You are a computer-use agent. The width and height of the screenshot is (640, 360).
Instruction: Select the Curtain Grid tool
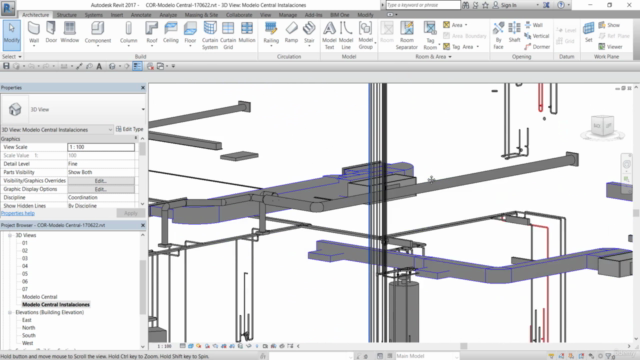(228, 36)
